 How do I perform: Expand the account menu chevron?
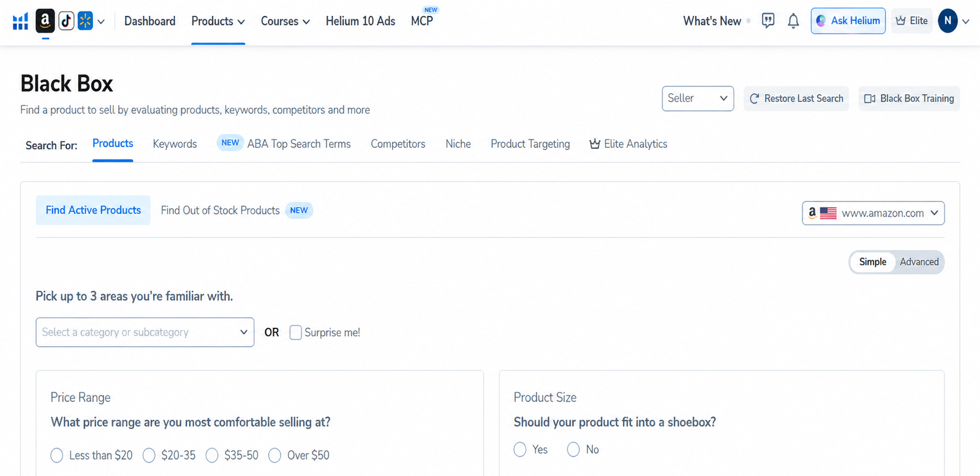[966, 21]
